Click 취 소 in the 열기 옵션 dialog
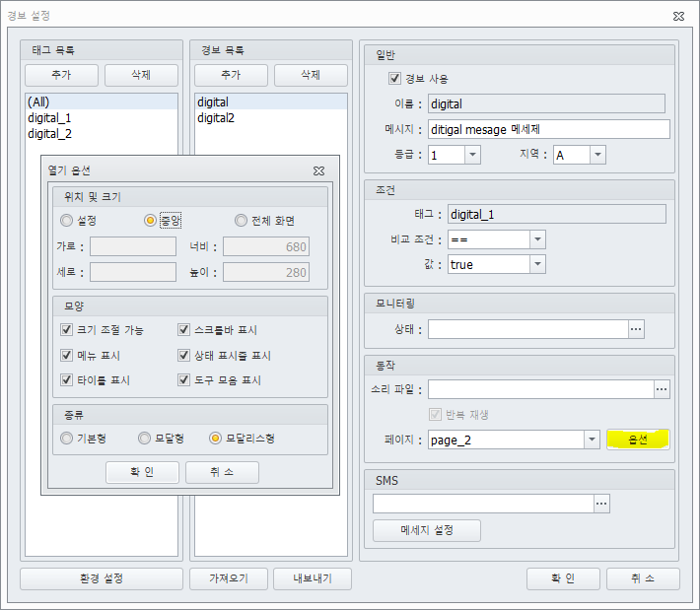The image size is (700, 610). click(x=222, y=473)
